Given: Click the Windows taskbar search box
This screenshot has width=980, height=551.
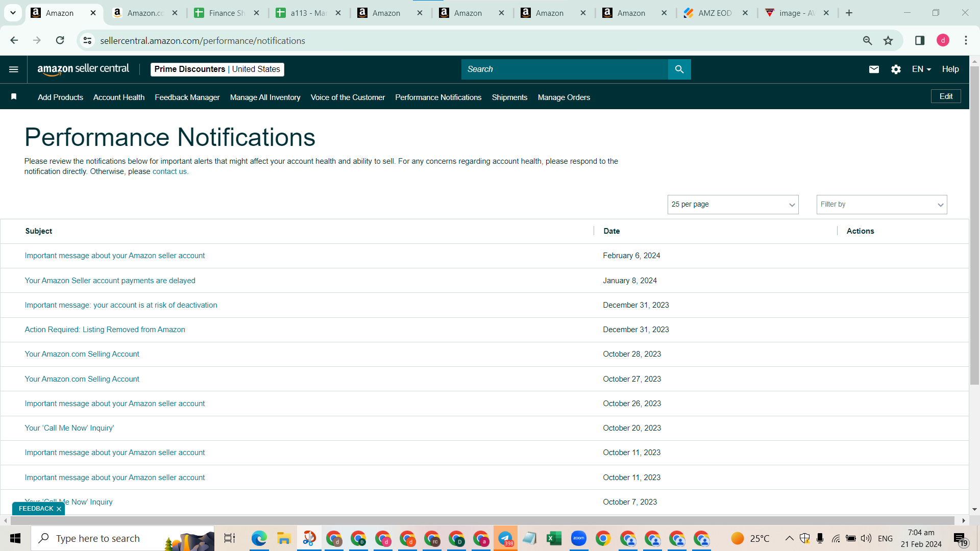Looking at the screenshot, I should coord(122,538).
